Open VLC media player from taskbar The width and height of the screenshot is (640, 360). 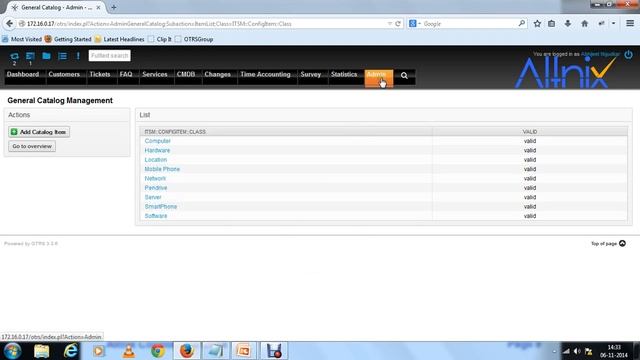coord(129,351)
